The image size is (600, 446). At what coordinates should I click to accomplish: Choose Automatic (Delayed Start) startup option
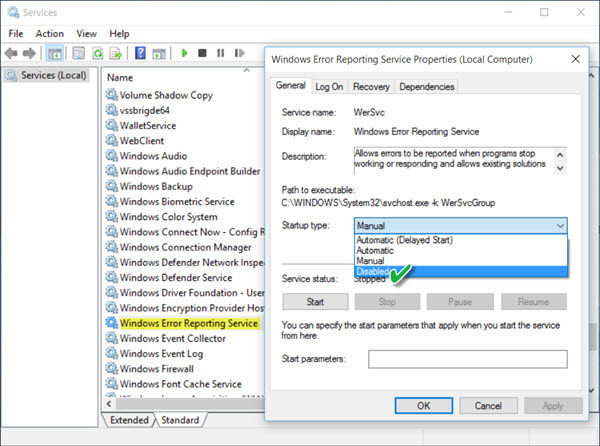click(x=461, y=240)
